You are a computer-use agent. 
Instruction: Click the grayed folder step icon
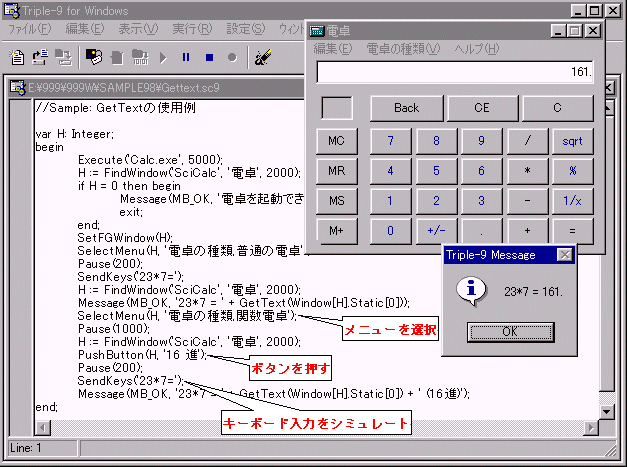point(140,58)
